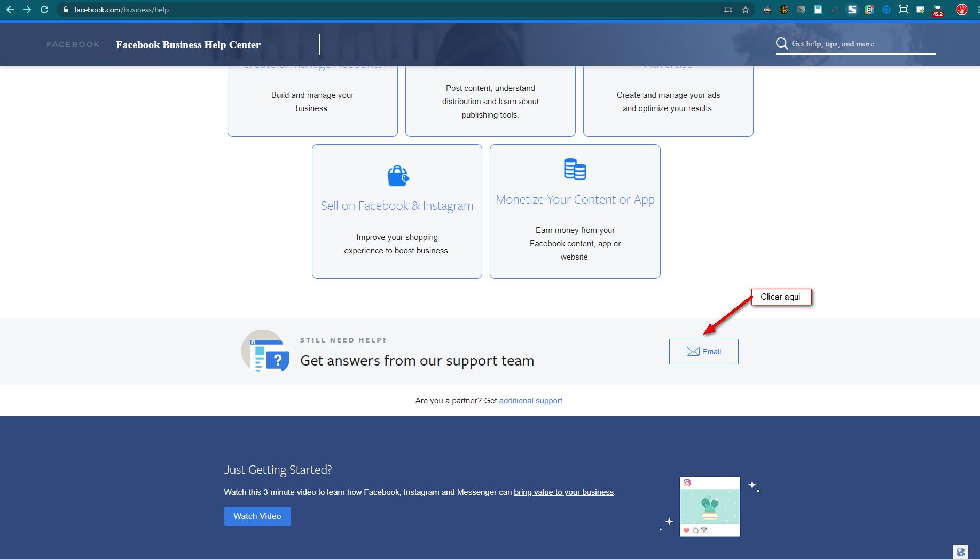
Task: Click the help question-mark illustration
Action: tap(265, 351)
